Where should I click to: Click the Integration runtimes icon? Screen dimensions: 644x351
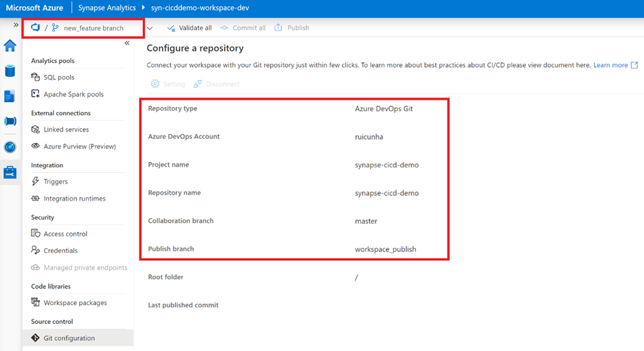(x=35, y=199)
